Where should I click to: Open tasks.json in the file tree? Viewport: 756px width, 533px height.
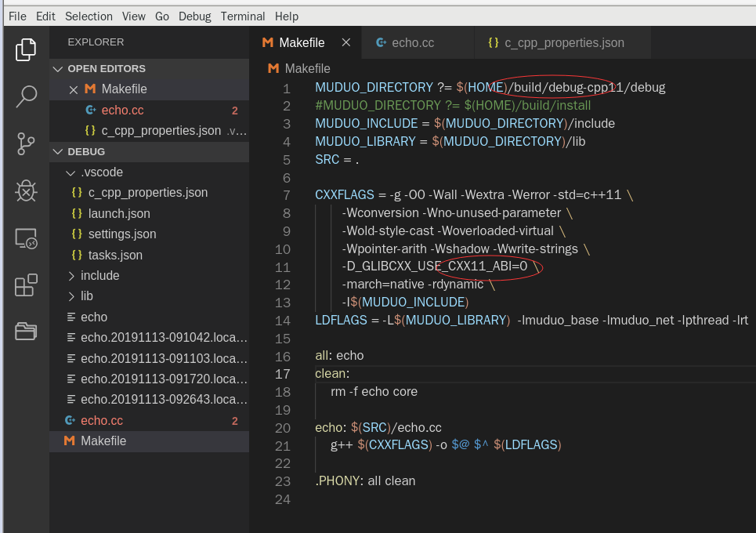pos(115,255)
